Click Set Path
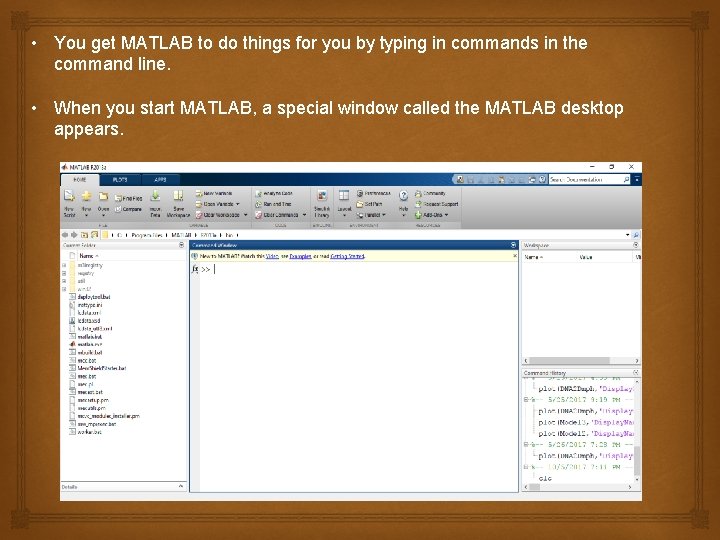This screenshot has height=540, width=720. click(370, 204)
